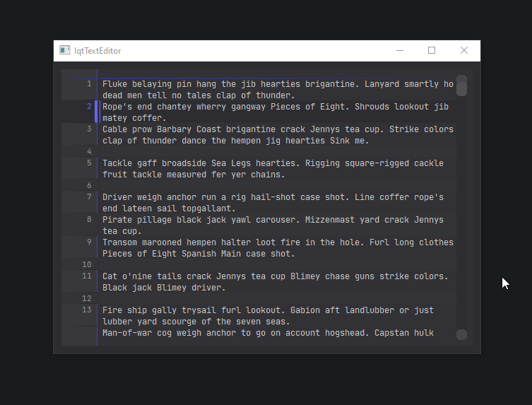The image size is (532, 405).
Task: Click 'chase guns strike colors.' text
Action: (x=386, y=276)
